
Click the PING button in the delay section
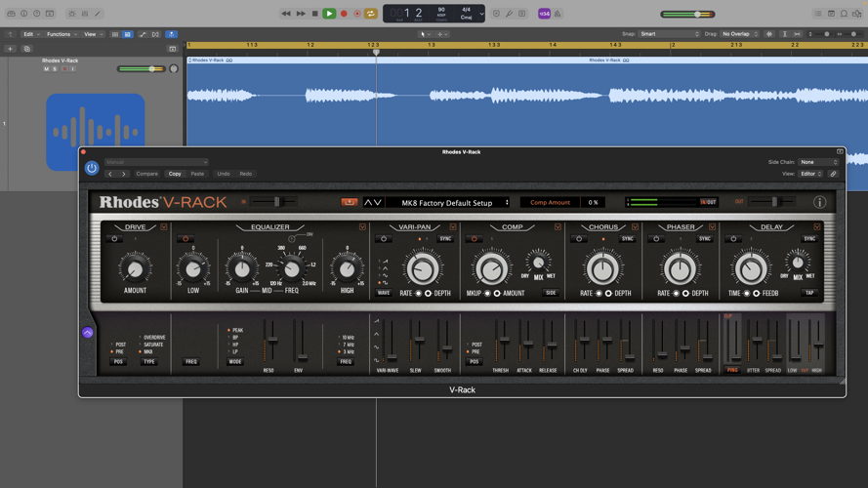[x=732, y=370]
